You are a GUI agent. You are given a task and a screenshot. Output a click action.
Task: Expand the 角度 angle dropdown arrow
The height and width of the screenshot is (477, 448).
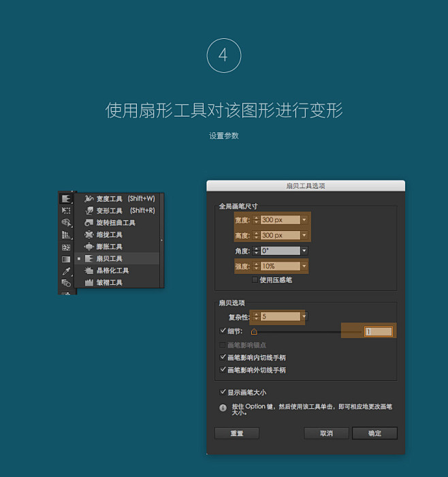point(304,251)
